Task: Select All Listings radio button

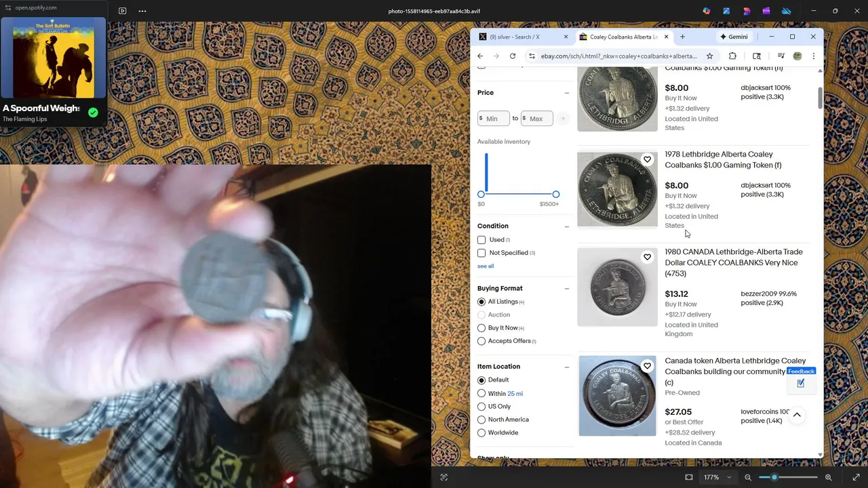Action: coord(481,302)
